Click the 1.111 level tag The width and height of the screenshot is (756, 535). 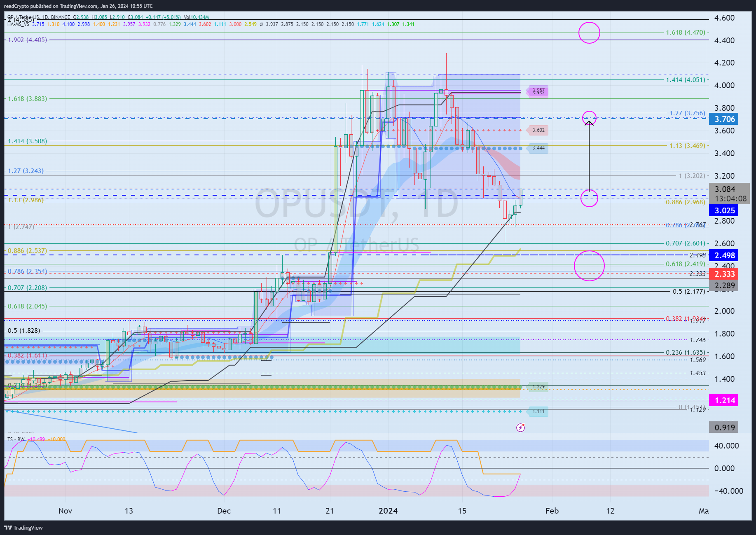click(538, 411)
